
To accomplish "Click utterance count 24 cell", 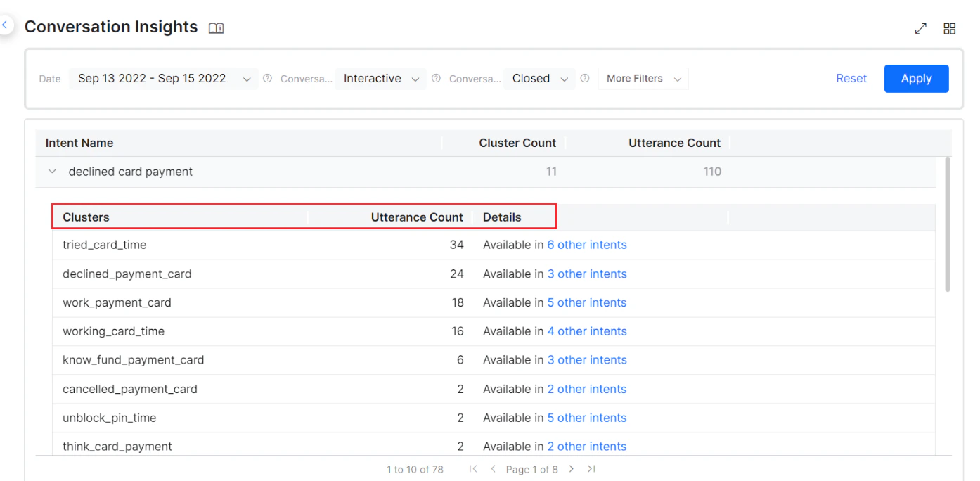I will (457, 274).
